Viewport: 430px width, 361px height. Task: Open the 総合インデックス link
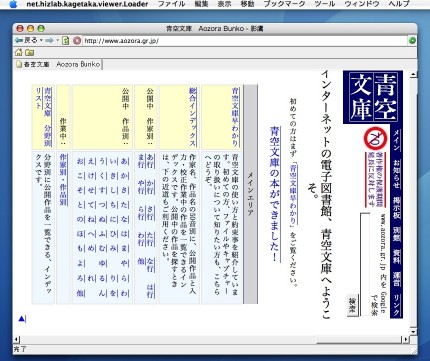tap(193, 117)
